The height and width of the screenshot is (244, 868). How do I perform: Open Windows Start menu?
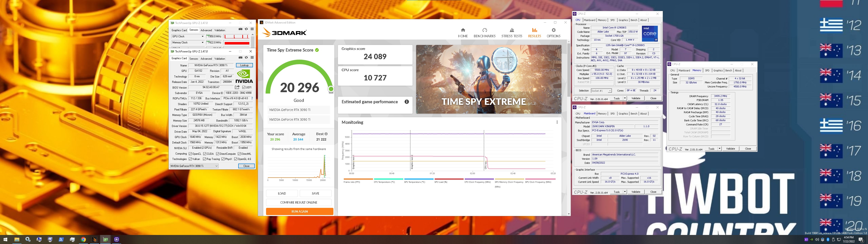[x=5, y=240]
